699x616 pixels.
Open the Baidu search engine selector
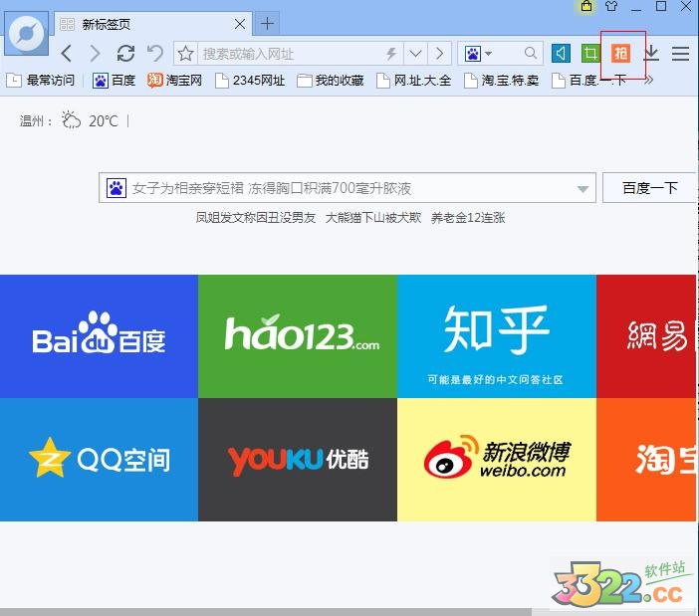point(478,54)
